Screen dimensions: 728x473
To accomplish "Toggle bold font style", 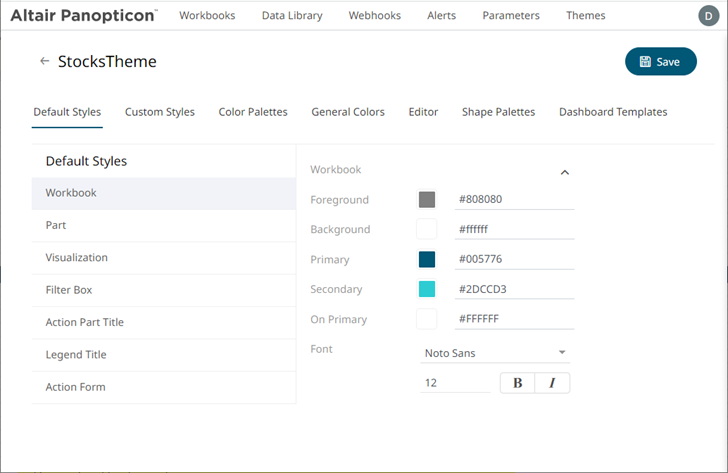I will (517, 383).
